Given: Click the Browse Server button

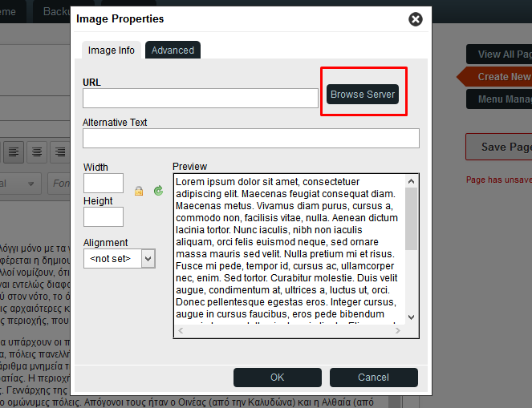Looking at the screenshot, I should [363, 95].
